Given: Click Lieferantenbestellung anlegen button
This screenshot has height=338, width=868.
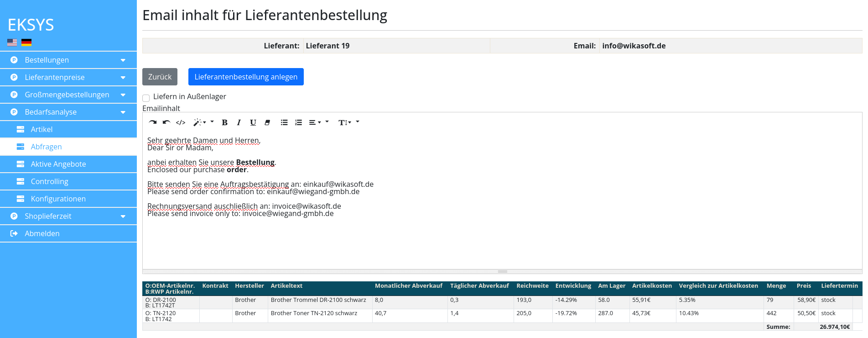Looking at the screenshot, I should [246, 77].
